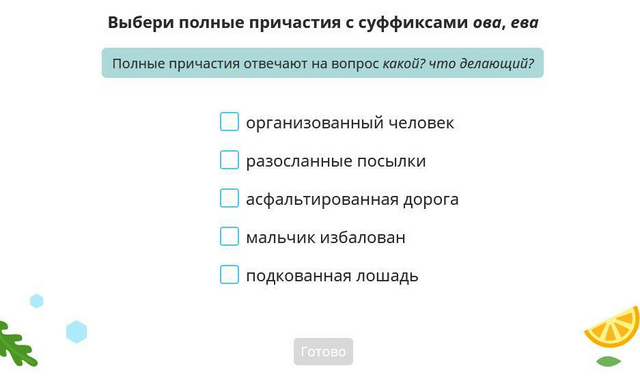
Task: Check the box for «организованный человек»
Action: (229, 122)
